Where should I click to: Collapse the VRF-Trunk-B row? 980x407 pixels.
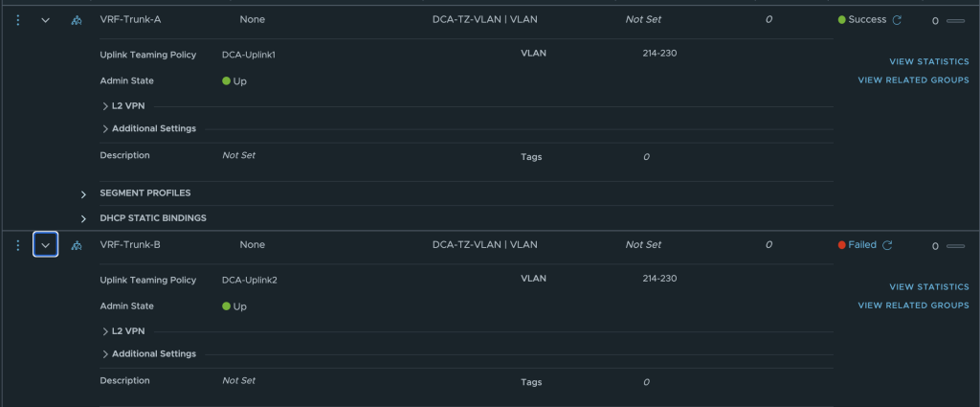(45, 245)
